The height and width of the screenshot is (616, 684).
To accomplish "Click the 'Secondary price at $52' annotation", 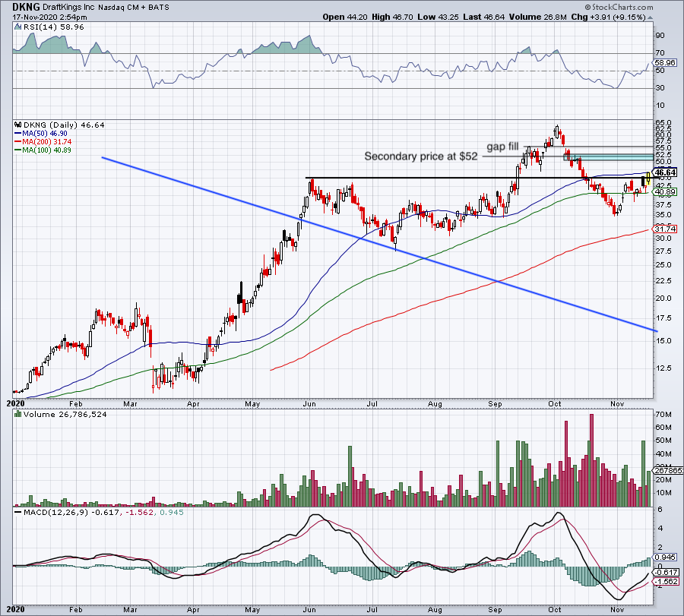I will [x=421, y=156].
